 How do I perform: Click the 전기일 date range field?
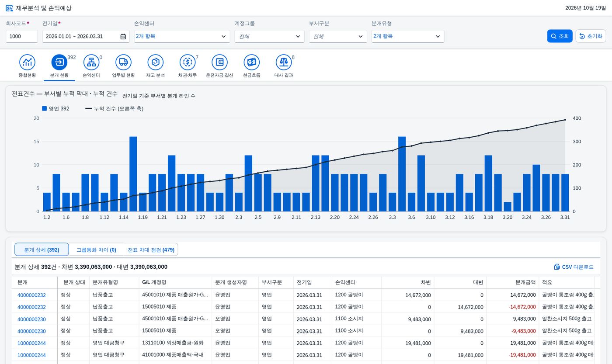(x=86, y=36)
